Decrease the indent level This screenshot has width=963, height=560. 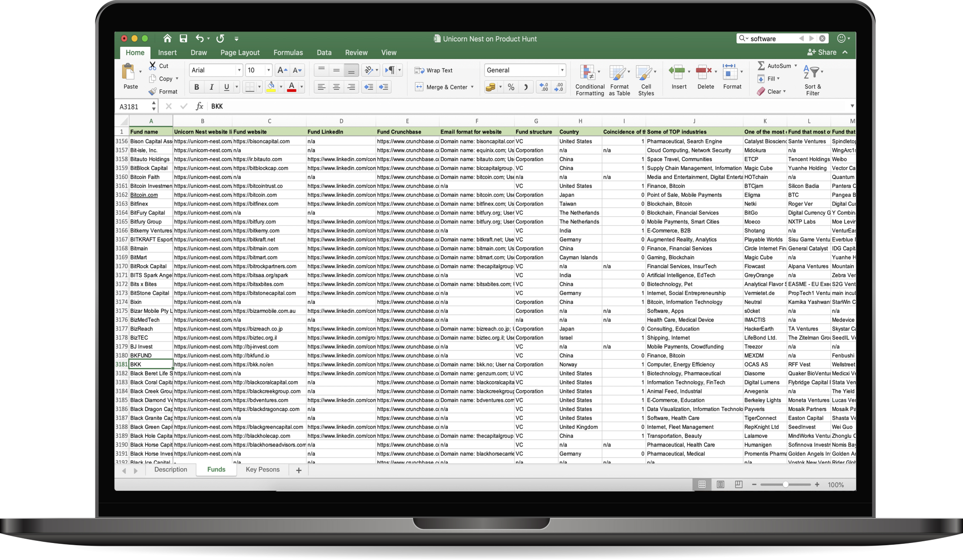[x=369, y=87]
